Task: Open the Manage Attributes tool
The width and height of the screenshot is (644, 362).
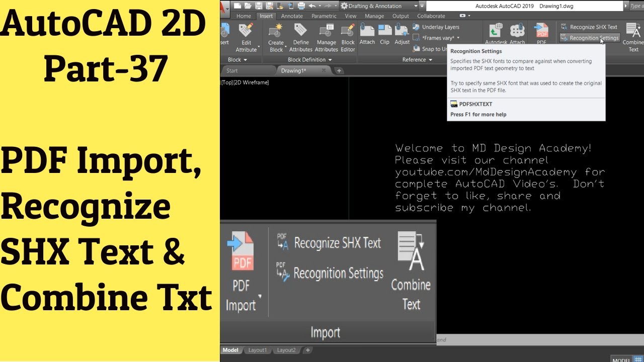Action: pos(327,38)
